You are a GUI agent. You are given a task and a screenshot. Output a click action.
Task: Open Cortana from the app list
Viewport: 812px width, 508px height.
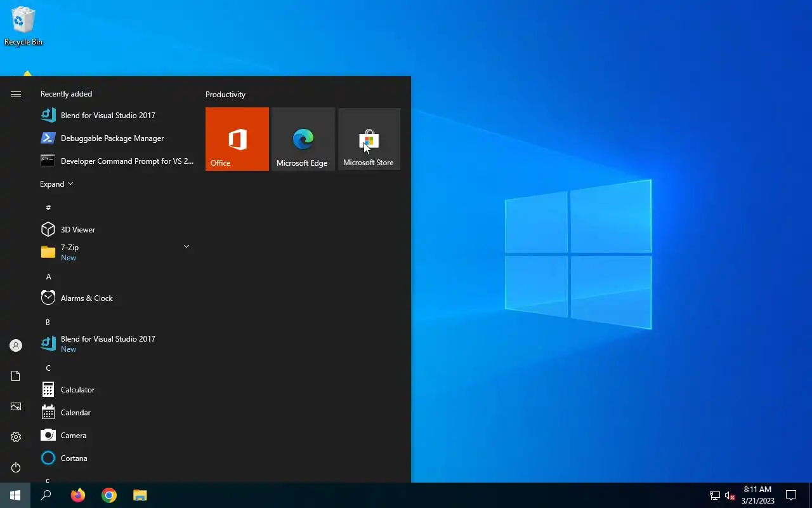[117, 458]
